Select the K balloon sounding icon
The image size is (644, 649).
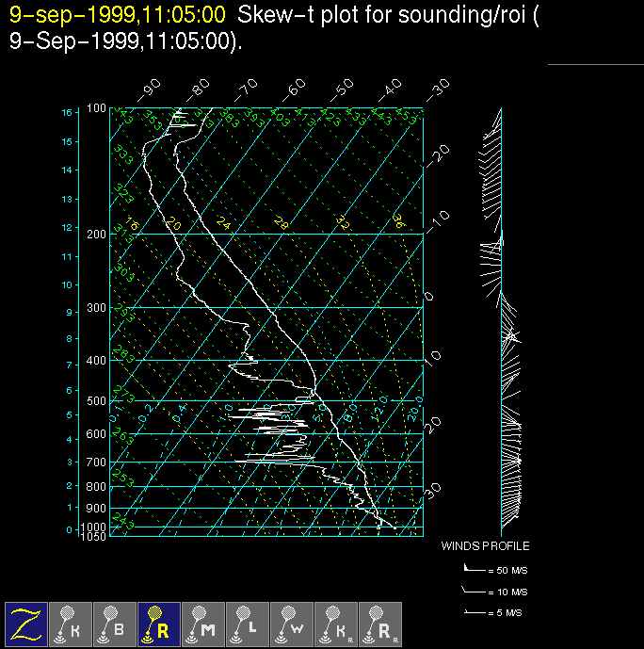pos(71,624)
